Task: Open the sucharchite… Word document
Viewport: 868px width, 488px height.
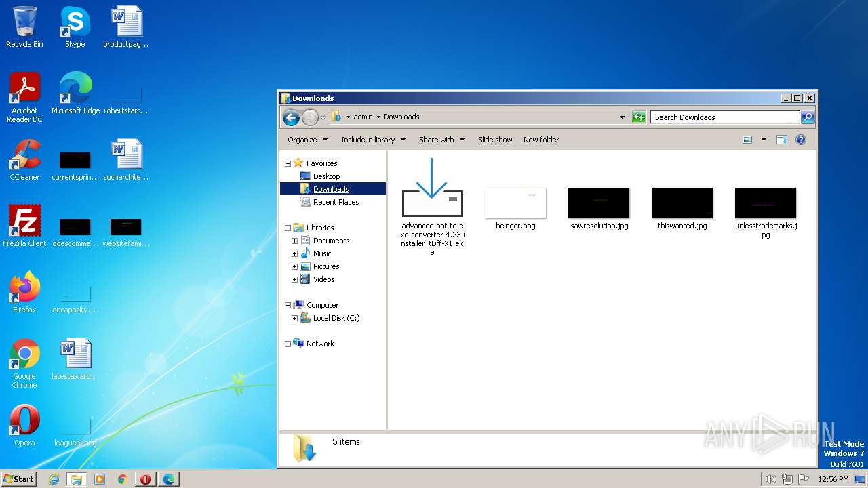Action: click(x=126, y=160)
